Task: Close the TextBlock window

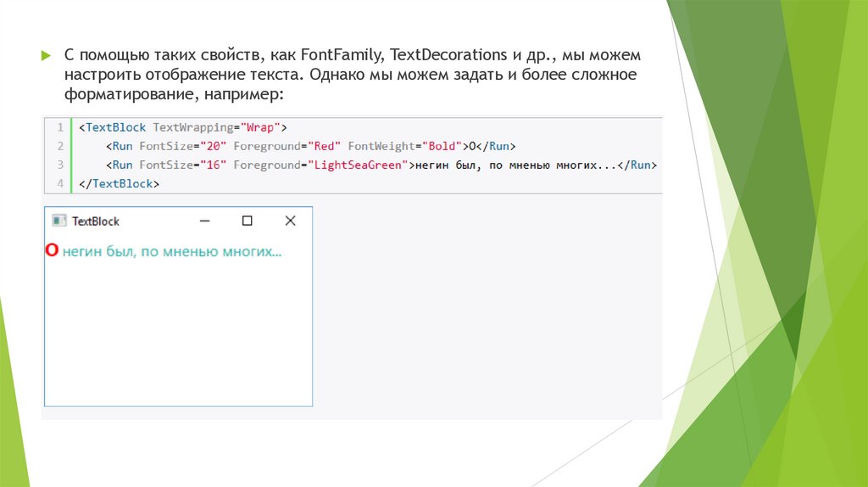Action: point(290,221)
